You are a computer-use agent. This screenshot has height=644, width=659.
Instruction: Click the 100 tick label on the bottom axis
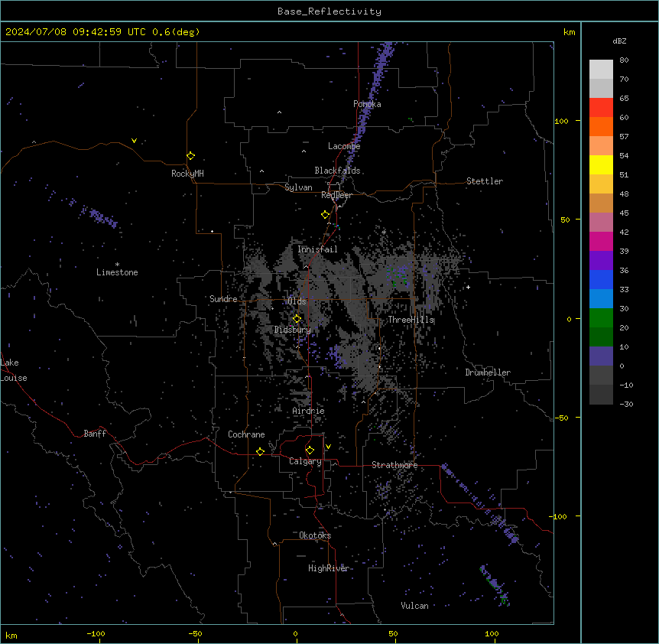tap(492, 634)
